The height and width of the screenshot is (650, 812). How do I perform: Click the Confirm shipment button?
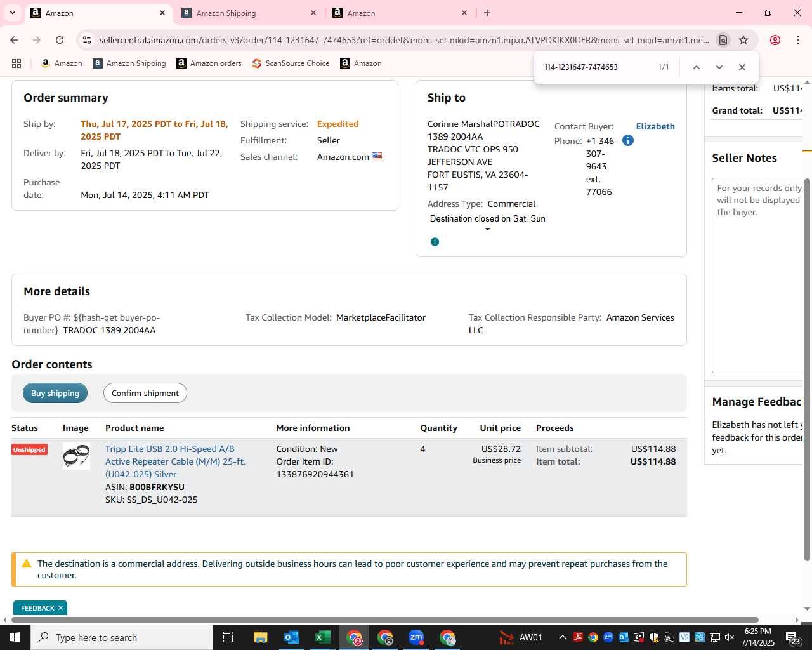(145, 393)
